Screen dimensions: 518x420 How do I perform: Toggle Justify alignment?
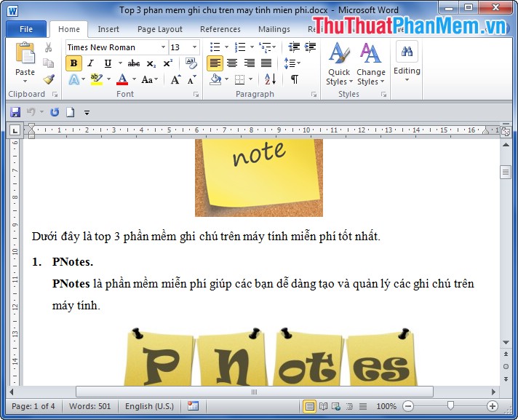pos(266,63)
